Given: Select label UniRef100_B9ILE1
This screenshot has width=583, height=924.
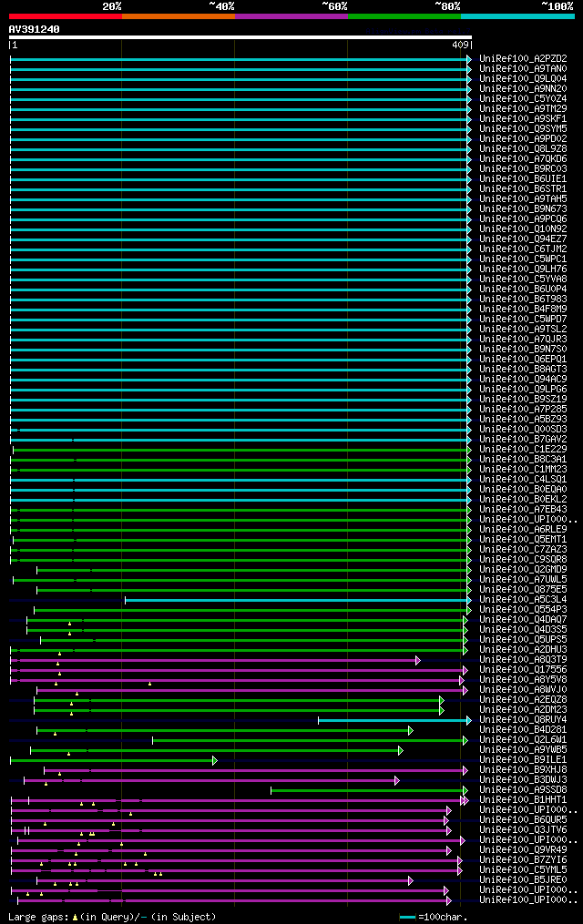Looking at the screenshot, I should click(x=523, y=760).
